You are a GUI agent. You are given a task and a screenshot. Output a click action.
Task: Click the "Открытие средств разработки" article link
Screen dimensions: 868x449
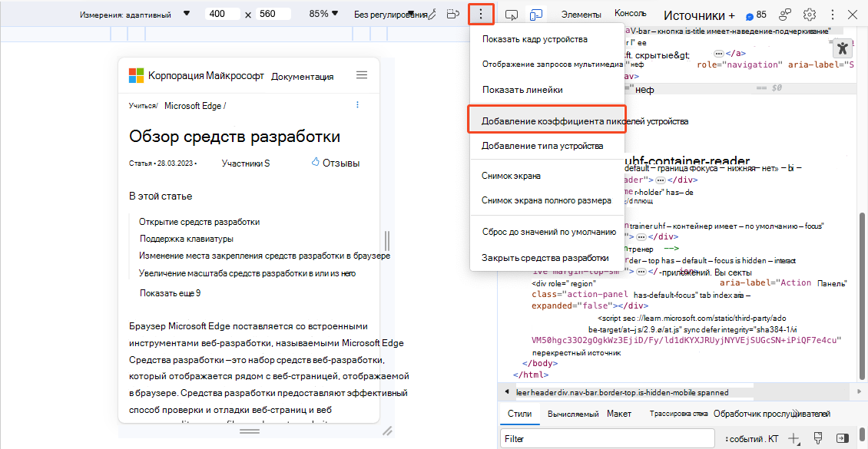coord(200,221)
